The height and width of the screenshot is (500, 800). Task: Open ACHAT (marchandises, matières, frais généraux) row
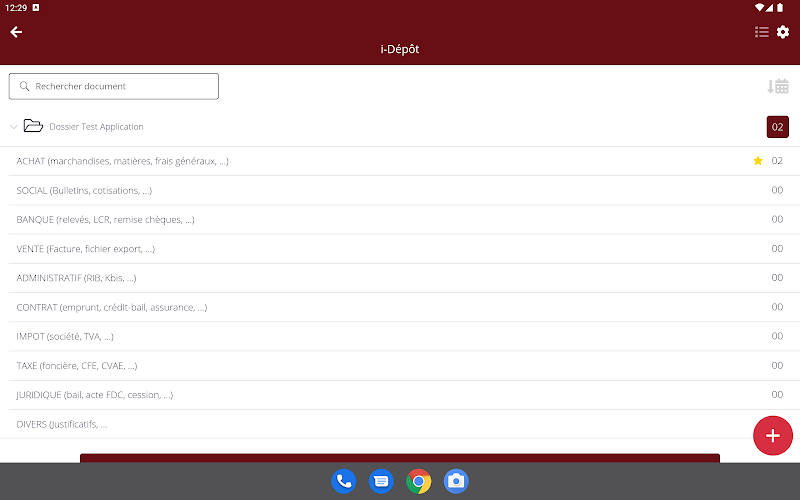tap(400, 161)
